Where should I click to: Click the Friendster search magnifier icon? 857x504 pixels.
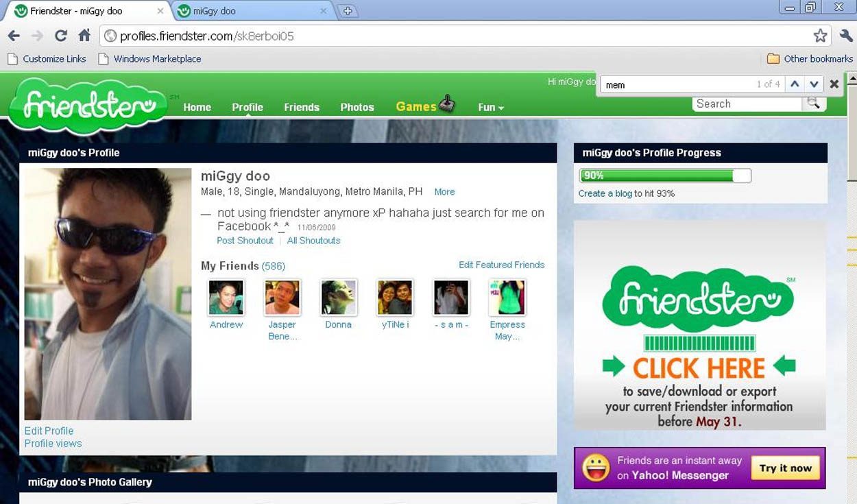pyautogui.click(x=813, y=104)
